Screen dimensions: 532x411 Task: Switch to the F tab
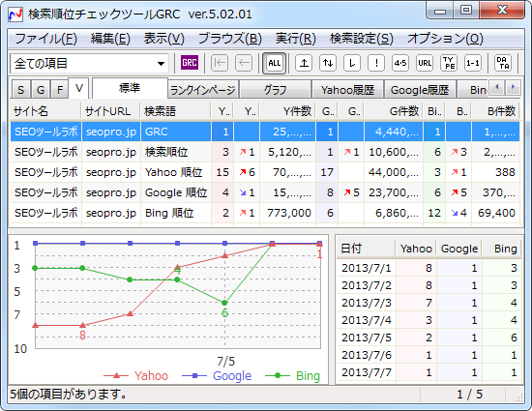click(60, 90)
